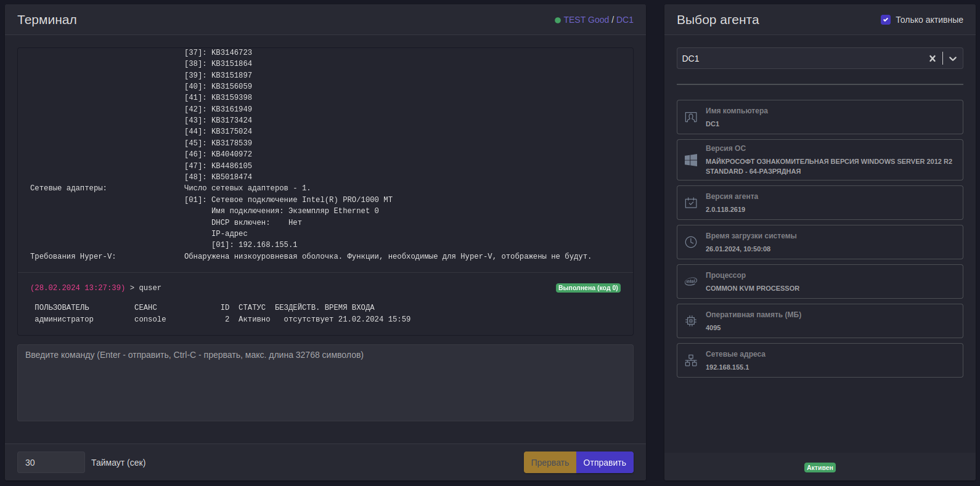
Task: Click the COMMON KVM PROCESSOR value
Action: click(753, 288)
